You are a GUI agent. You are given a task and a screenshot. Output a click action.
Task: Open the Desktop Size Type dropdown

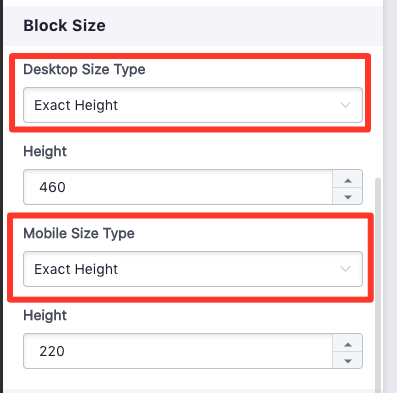(193, 105)
